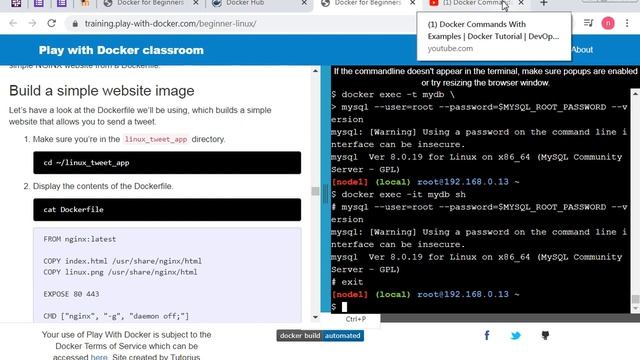Click the 'cat Dockerfile' code block
This screenshot has height=360, width=640.
point(167,209)
